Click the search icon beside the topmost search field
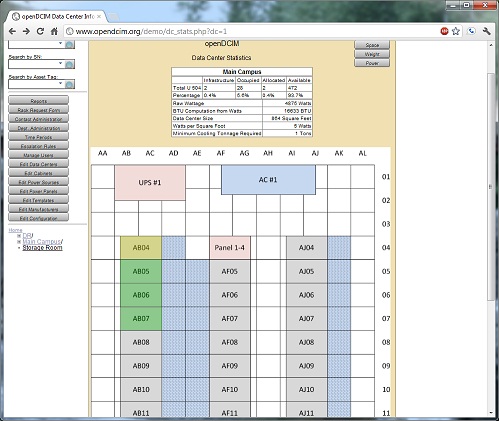 [x=70, y=45]
